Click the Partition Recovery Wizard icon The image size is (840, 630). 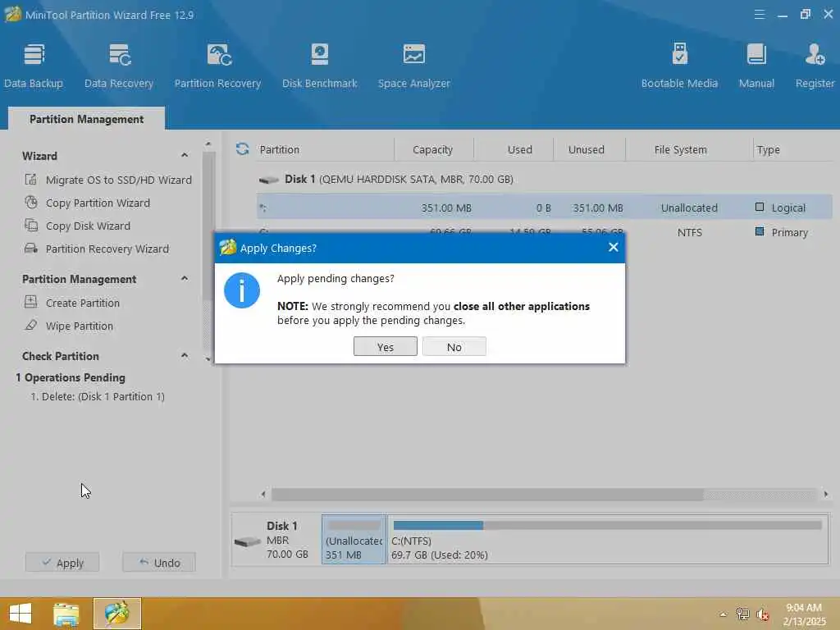[x=31, y=249]
